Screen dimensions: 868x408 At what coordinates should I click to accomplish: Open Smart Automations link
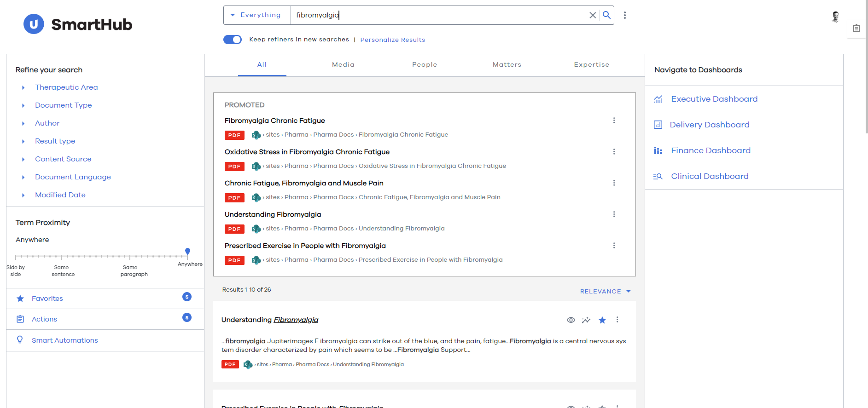point(65,340)
